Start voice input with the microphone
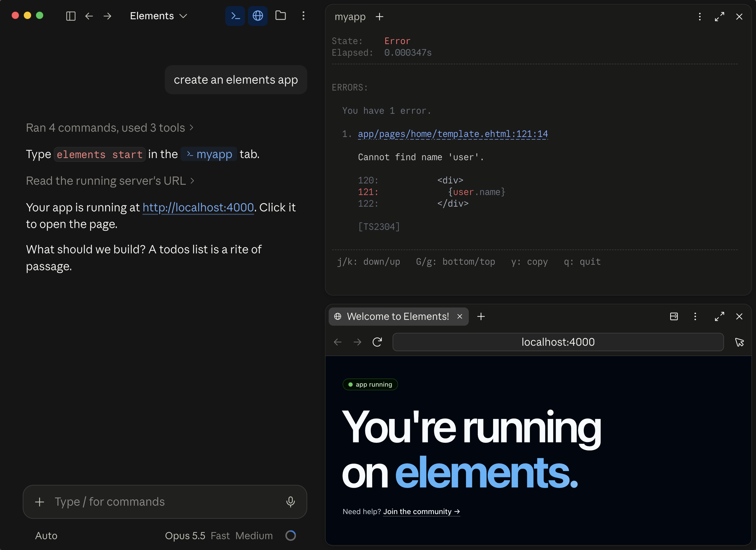756x550 pixels. pos(290,502)
